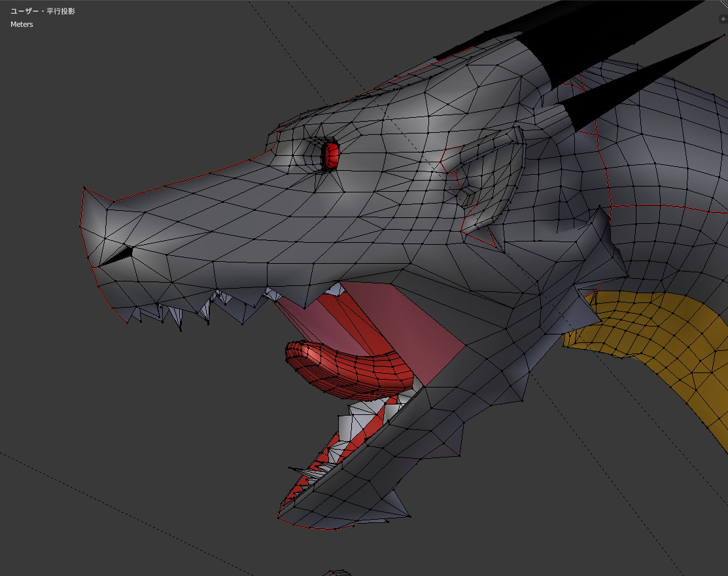Select the dragon's red eye

click(332, 155)
